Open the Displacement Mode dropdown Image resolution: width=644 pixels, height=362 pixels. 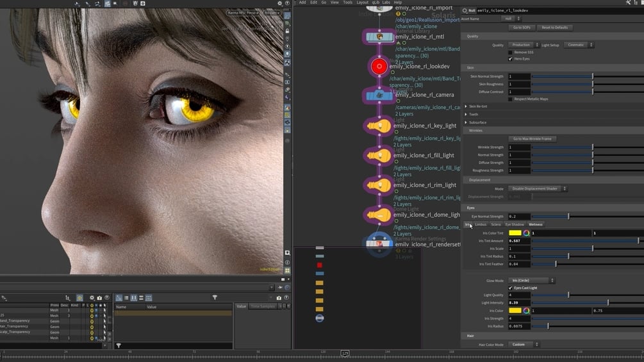click(537, 189)
